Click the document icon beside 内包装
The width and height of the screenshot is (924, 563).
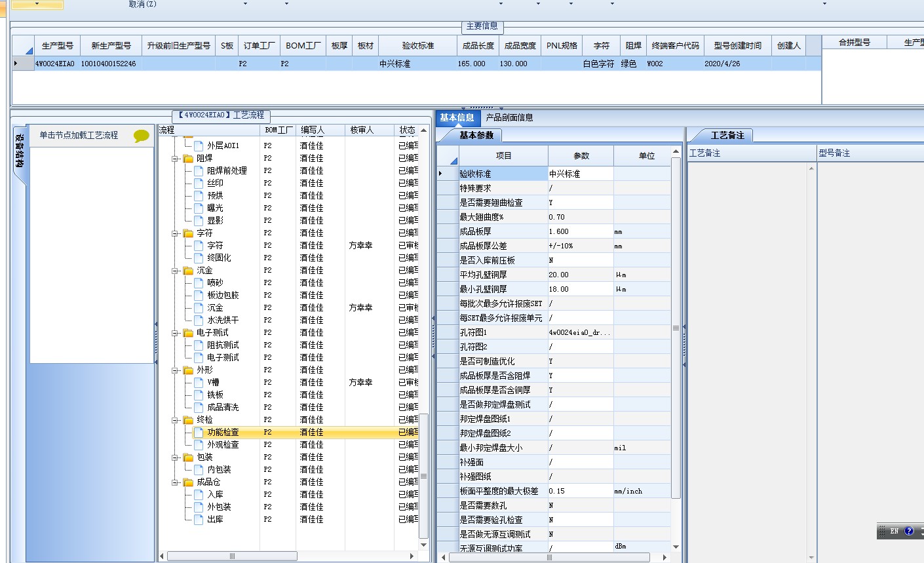(199, 469)
